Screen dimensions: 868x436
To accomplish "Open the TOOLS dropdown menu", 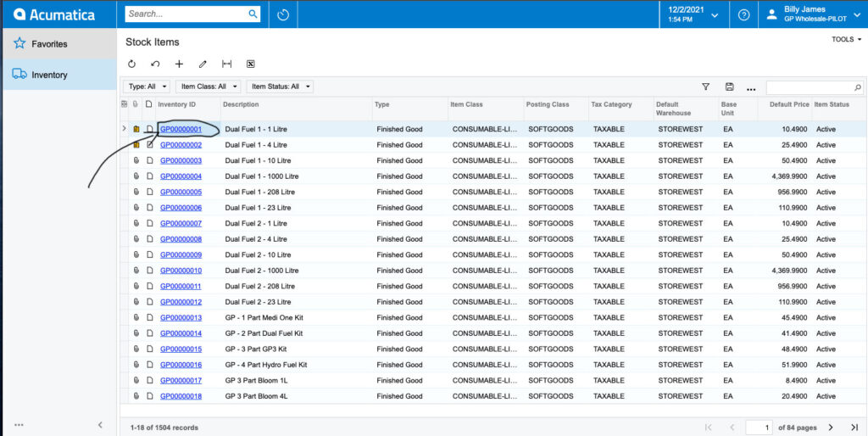I will coord(847,39).
